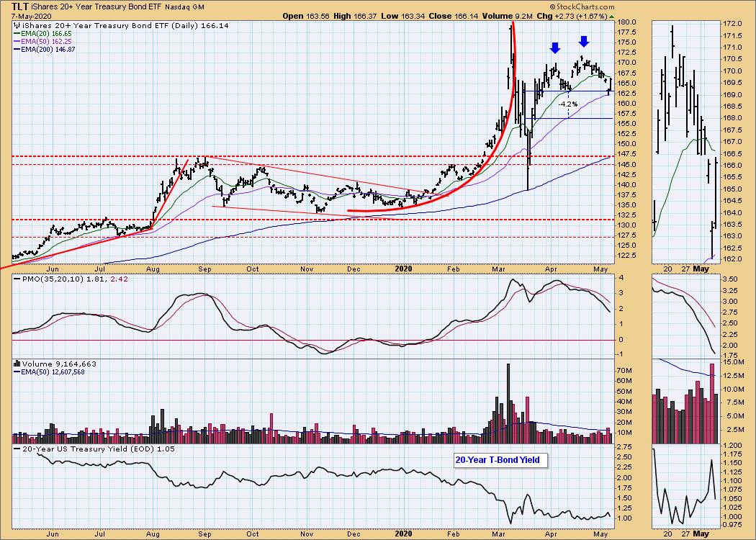Click the green up triangle after Chg
The height and width of the screenshot is (540, 756).
(612, 17)
